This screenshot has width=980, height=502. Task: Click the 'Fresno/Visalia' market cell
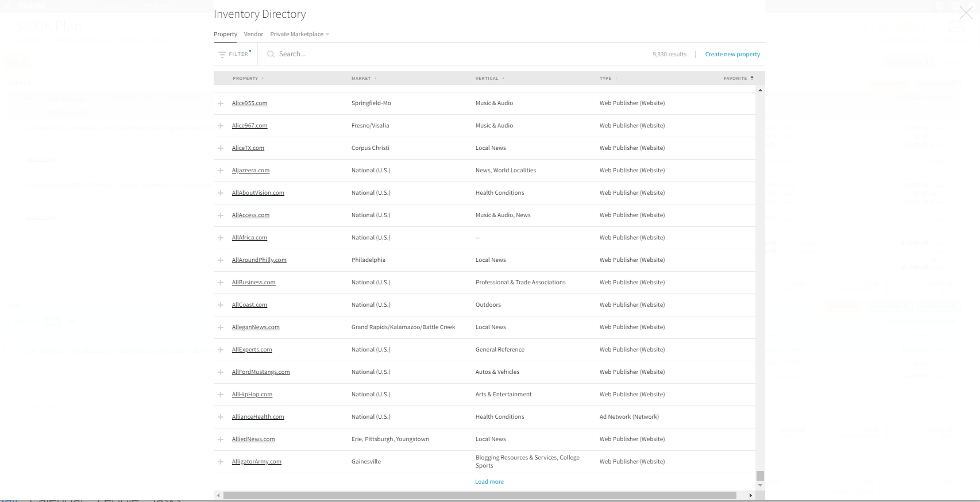pos(370,126)
